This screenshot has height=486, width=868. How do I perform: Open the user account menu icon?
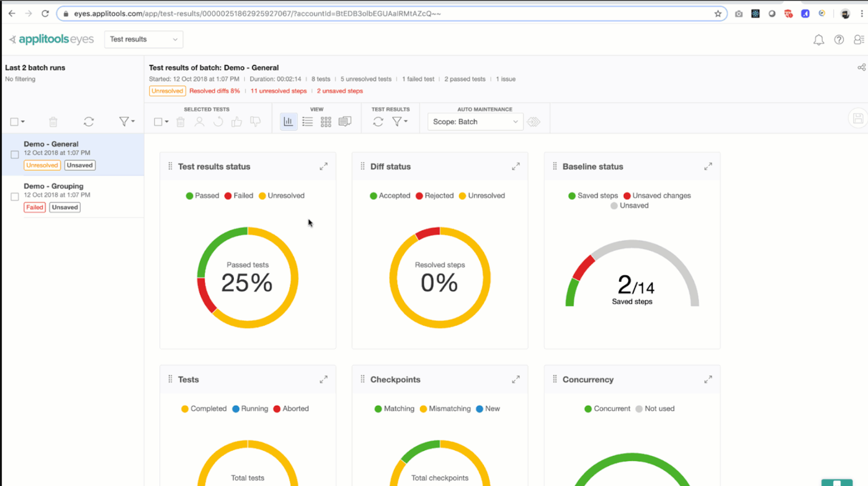(859, 40)
